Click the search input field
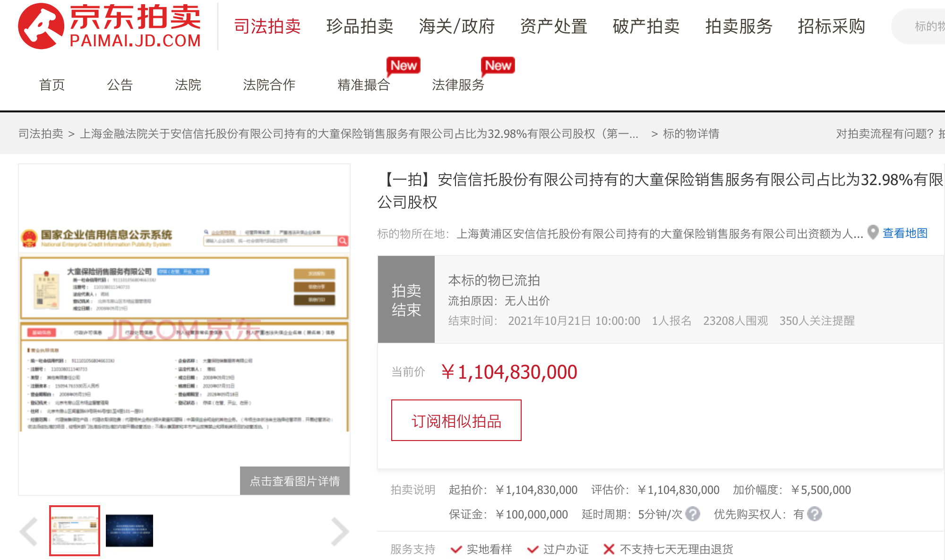 click(x=919, y=26)
